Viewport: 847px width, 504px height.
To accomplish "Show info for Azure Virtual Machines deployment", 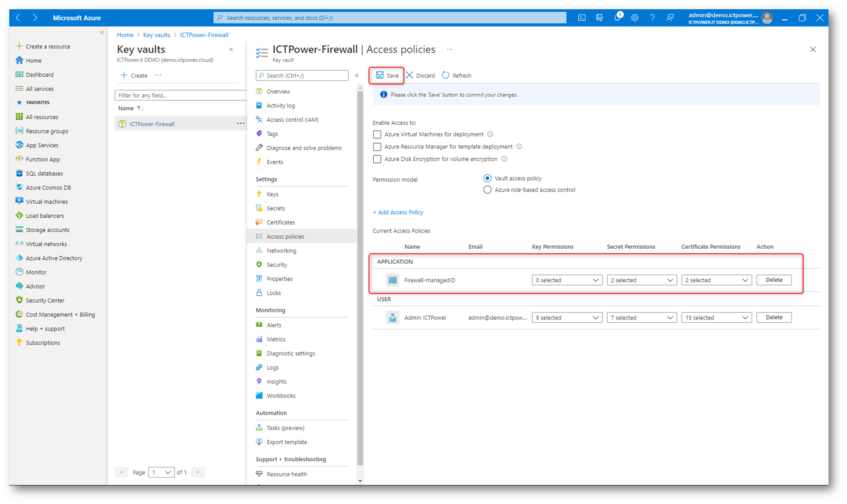I will pos(490,134).
